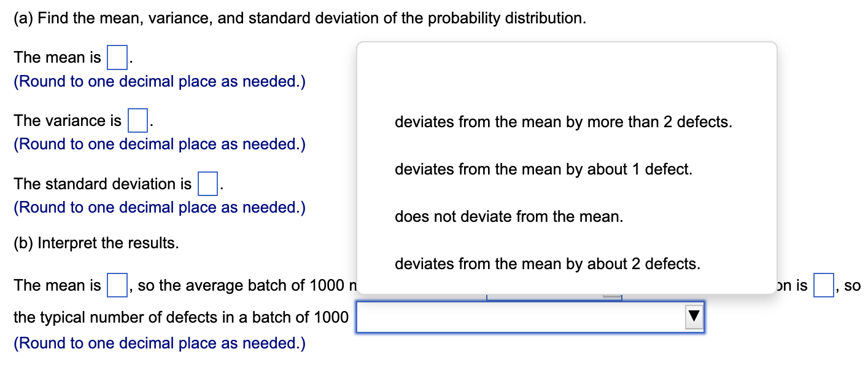This screenshot has width=868, height=381.
Task: Click the rounding note under standard deviation
Action: click(159, 208)
